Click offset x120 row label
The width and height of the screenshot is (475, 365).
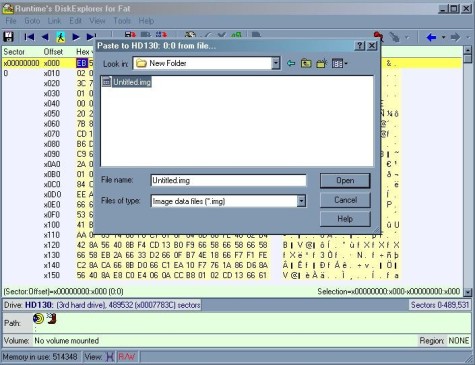click(x=52, y=245)
